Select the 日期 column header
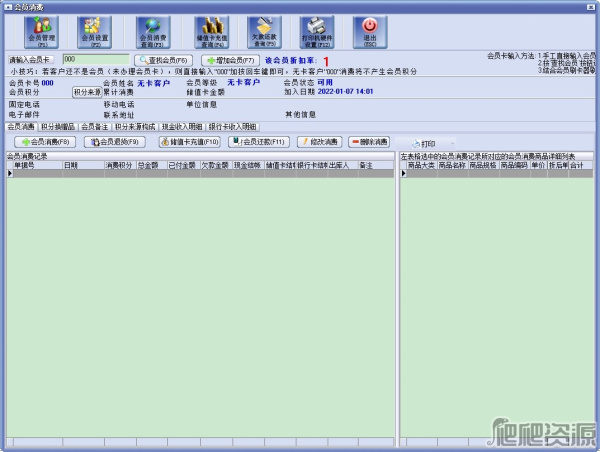Screen dimensions: 600x452 coord(83,165)
